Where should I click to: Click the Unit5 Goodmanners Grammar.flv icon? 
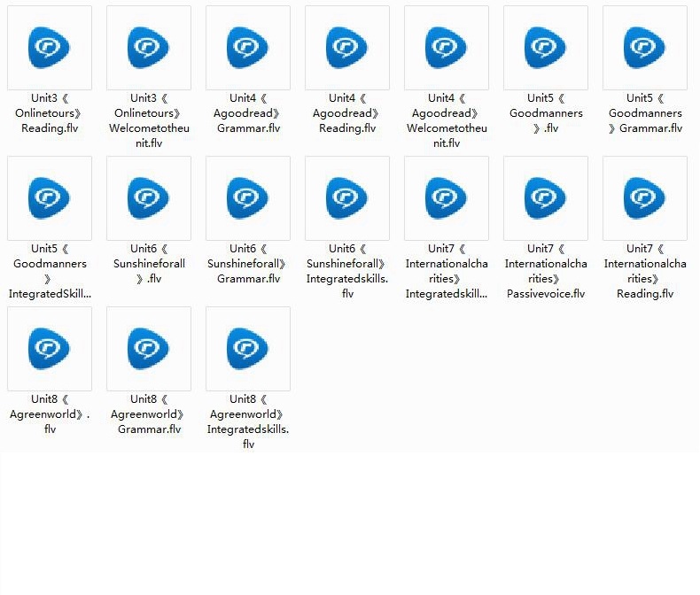(645, 48)
